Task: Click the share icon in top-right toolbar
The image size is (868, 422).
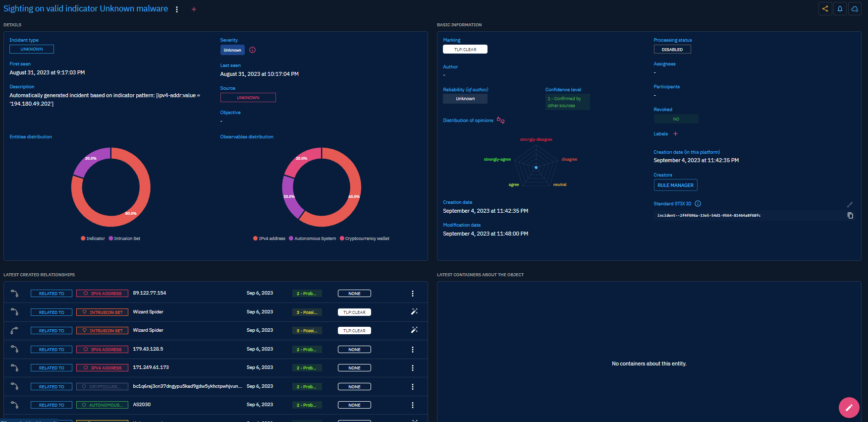Action: pyautogui.click(x=825, y=9)
